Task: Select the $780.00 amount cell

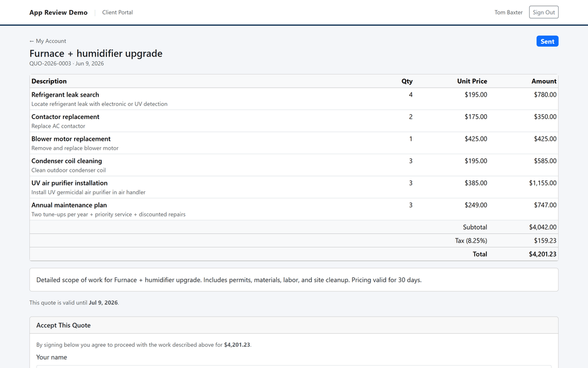Action: pyautogui.click(x=545, y=95)
